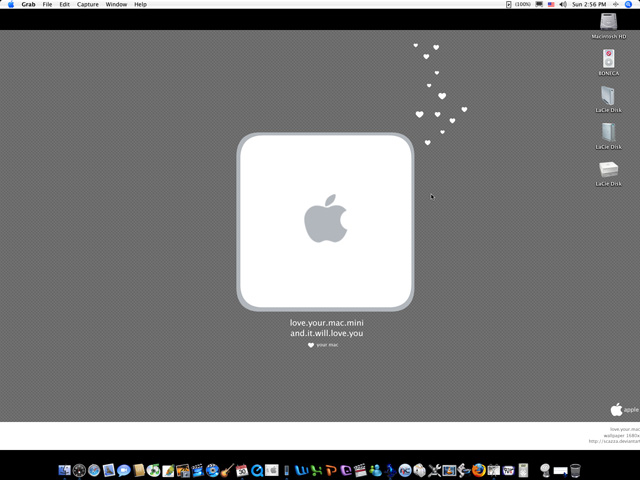Open the Help menu
640x480 pixels.
pos(140,4)
